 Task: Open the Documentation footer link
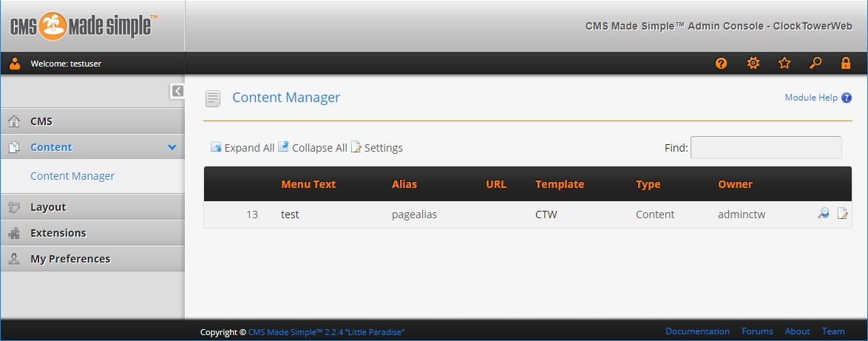pyautogui.click(x=697, y=331)
